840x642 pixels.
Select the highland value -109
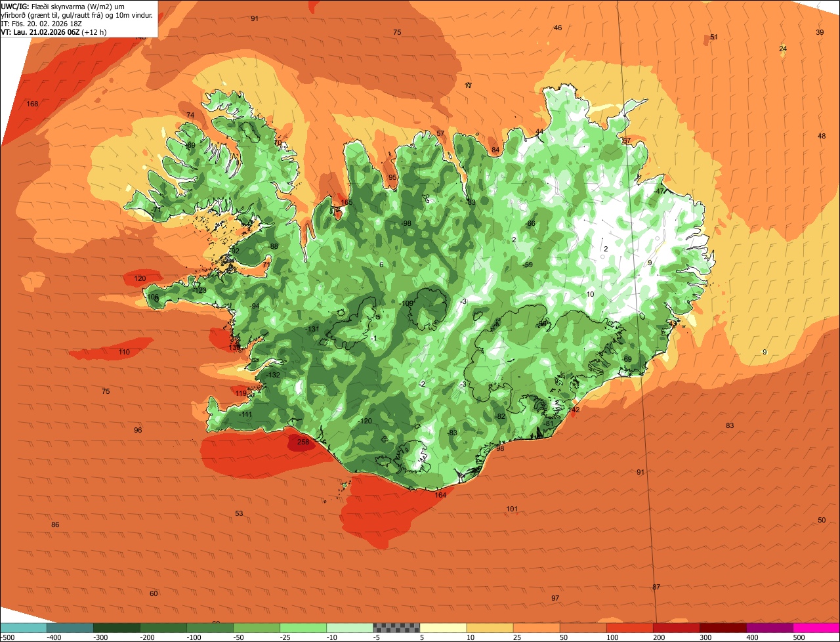pyautogui.click(x=406, y=303)
